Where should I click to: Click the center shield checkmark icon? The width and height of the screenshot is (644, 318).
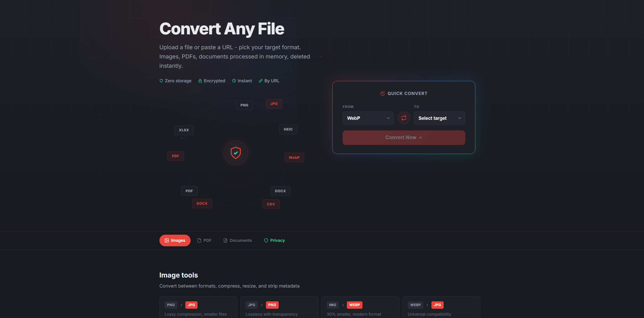(236, 153)
